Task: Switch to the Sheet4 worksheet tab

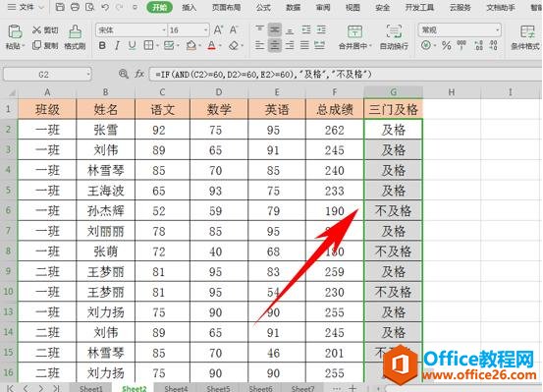Action: tap(176, 388)
